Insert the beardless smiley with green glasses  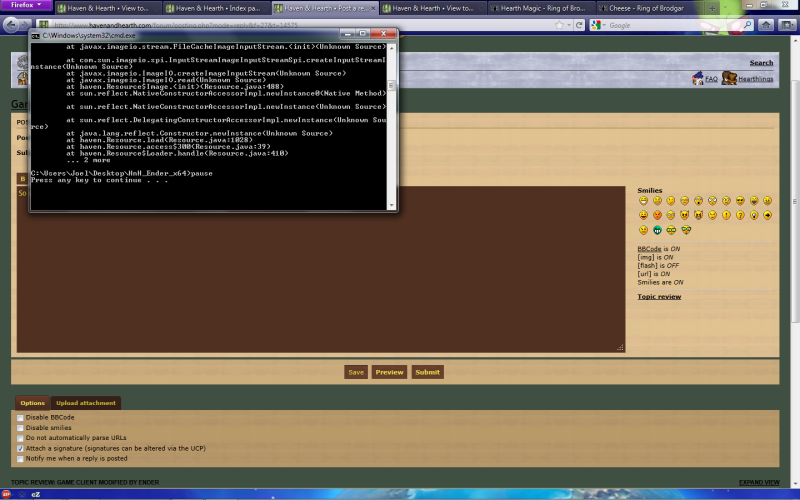click(671, 230)
